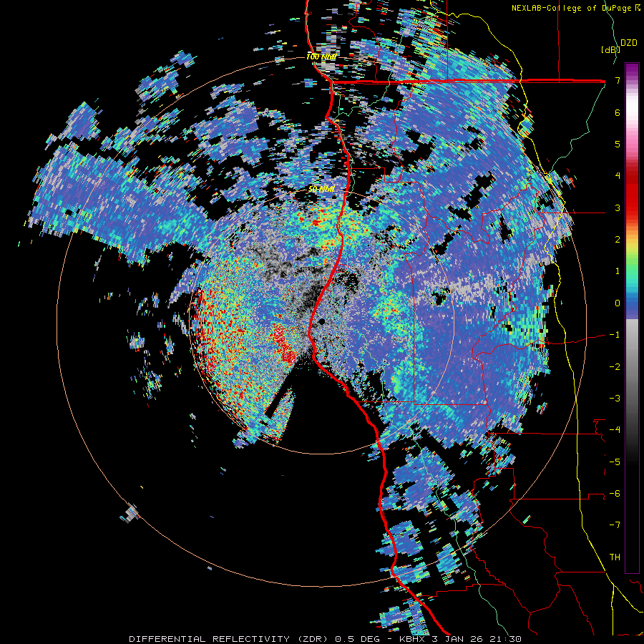Select the -2 value on the scale
This screenshot has width=644, height=644.
(615, 367)
